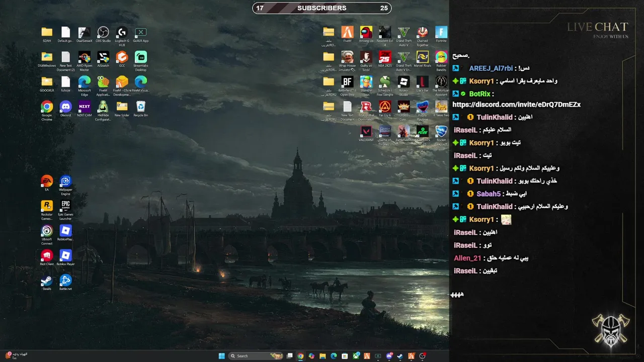This screenshot has width=644, height=362.
Task: Select Guilty as Sock! game icon
Action: (366, 61)
